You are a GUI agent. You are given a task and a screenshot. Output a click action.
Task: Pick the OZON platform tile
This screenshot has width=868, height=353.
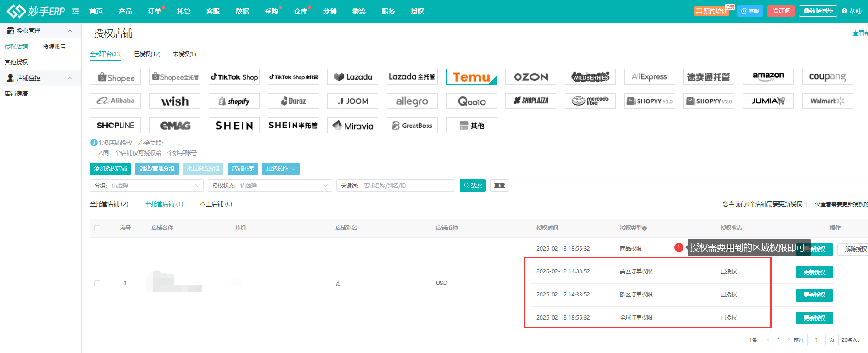pyautogui.click(x=531, y=77)
